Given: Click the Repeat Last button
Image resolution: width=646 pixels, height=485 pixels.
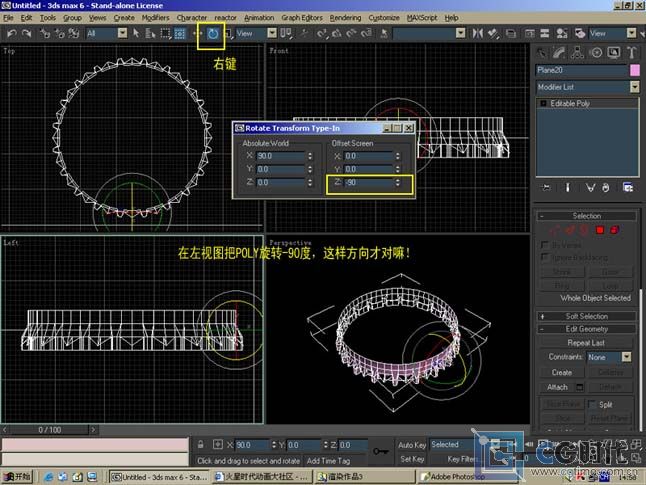Looking at the screenshot, I should tap(586, 343).
